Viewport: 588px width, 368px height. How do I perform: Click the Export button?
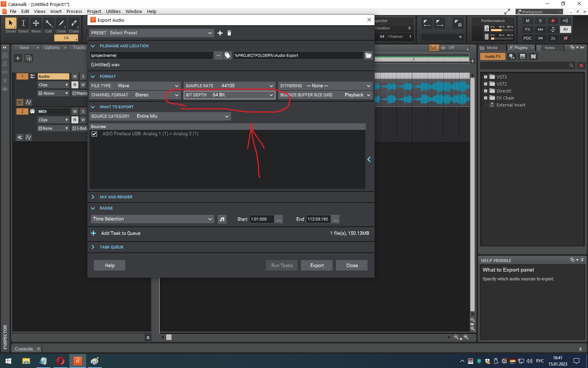pyautogui.click(x=317, y=265)
